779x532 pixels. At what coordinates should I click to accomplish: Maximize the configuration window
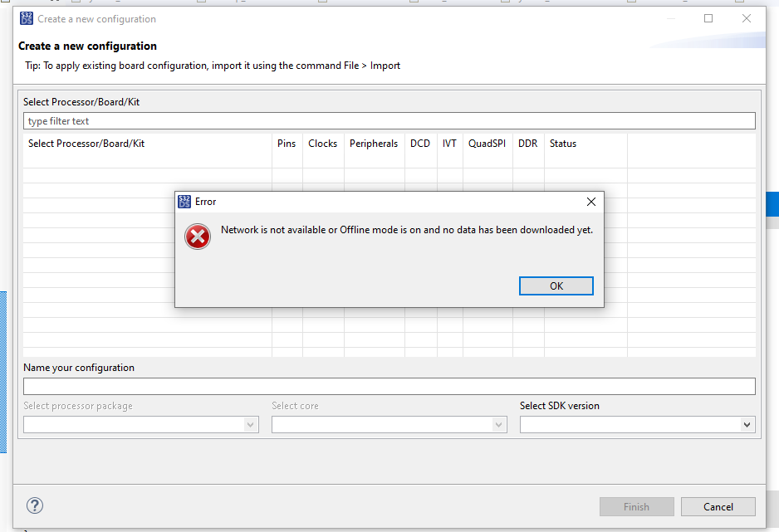point(708,18)
